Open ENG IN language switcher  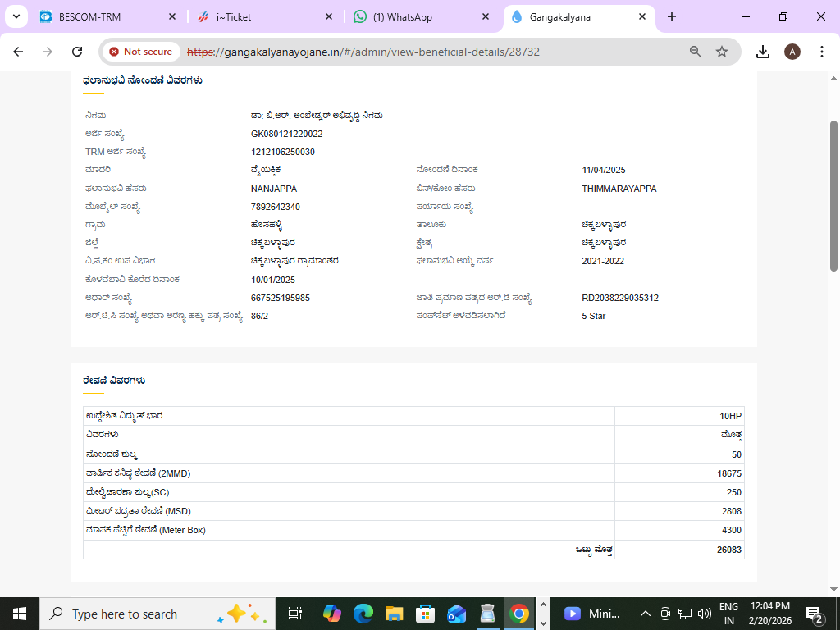point(728,614)
